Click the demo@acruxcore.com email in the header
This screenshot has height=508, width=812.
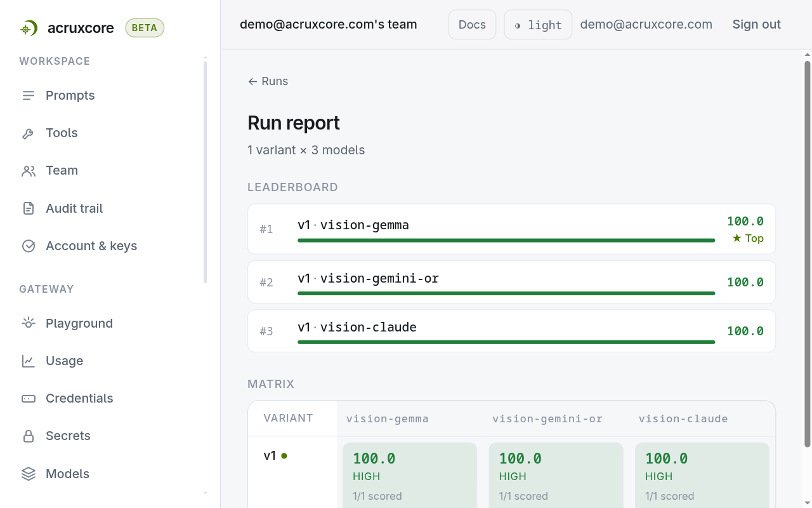[646, 25]
